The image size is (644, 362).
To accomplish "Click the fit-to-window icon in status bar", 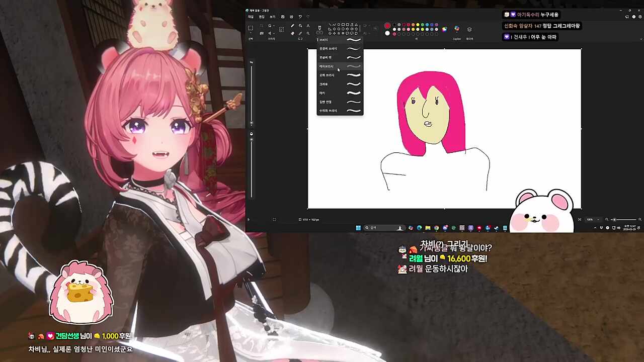I will point(580,219).
